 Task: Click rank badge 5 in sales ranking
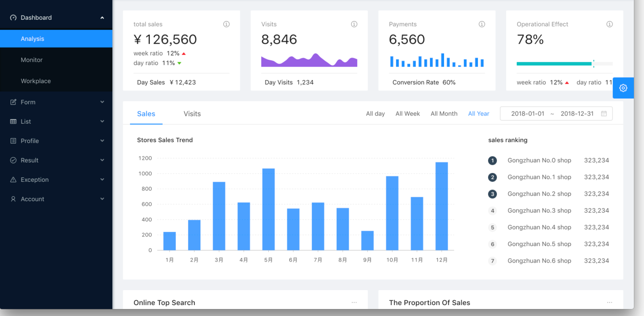coord(492,228)
